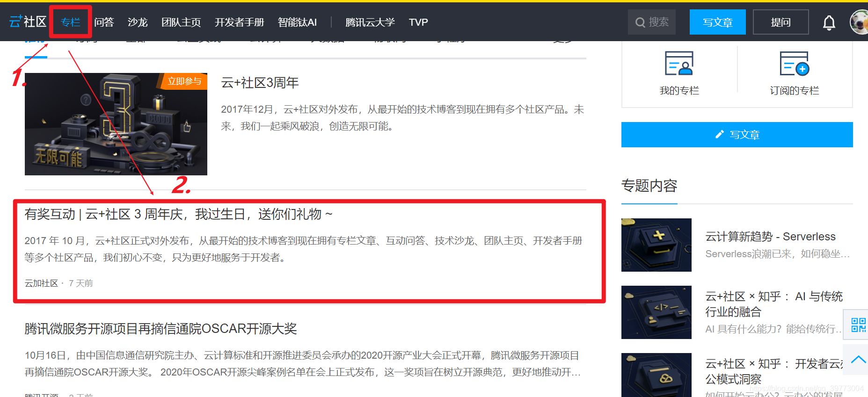The width and height of the screenshot is (868, 397).
Task: Click the 提问 button
Action: [781, 22]
